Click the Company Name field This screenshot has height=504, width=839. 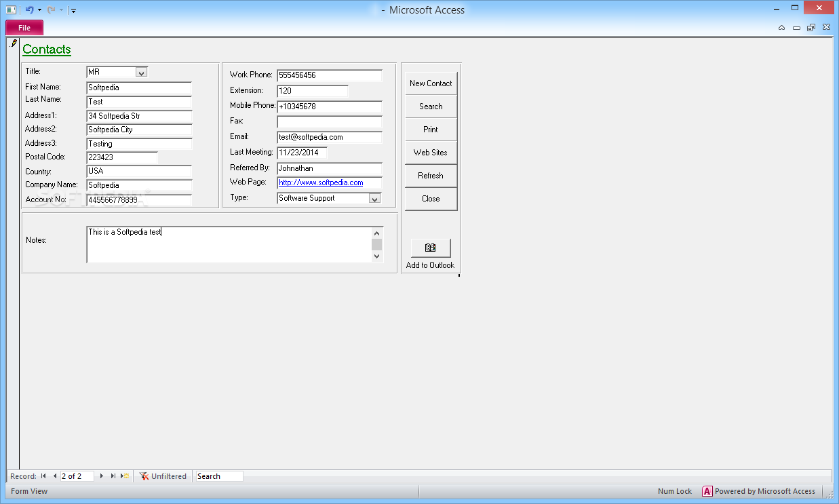[139, 185]
